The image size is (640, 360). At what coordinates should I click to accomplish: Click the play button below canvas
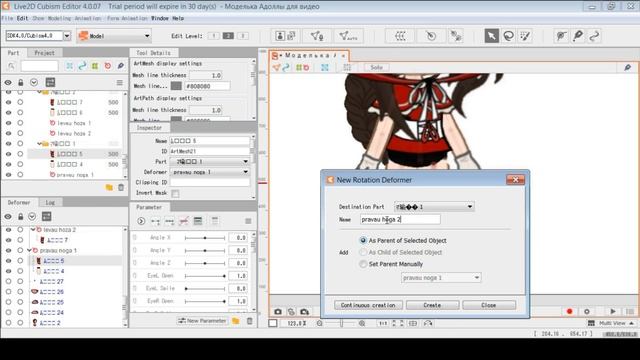(613, 311)
